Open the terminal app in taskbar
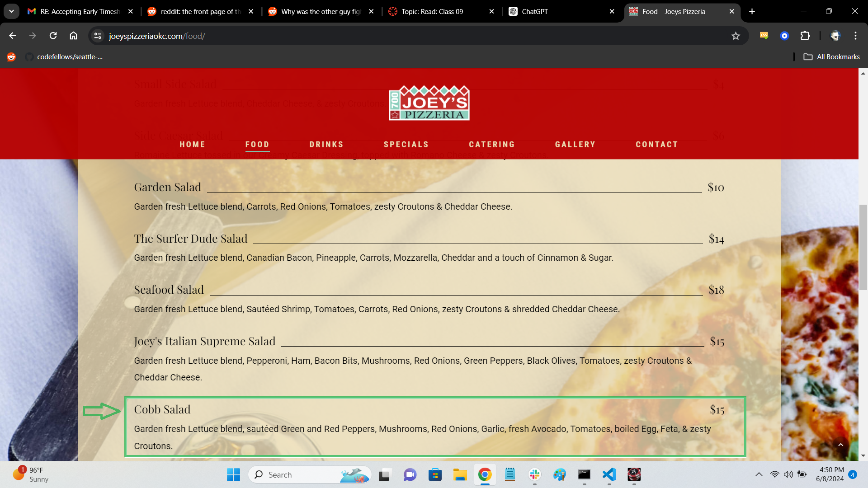The image size is (868, 488). 584,474
